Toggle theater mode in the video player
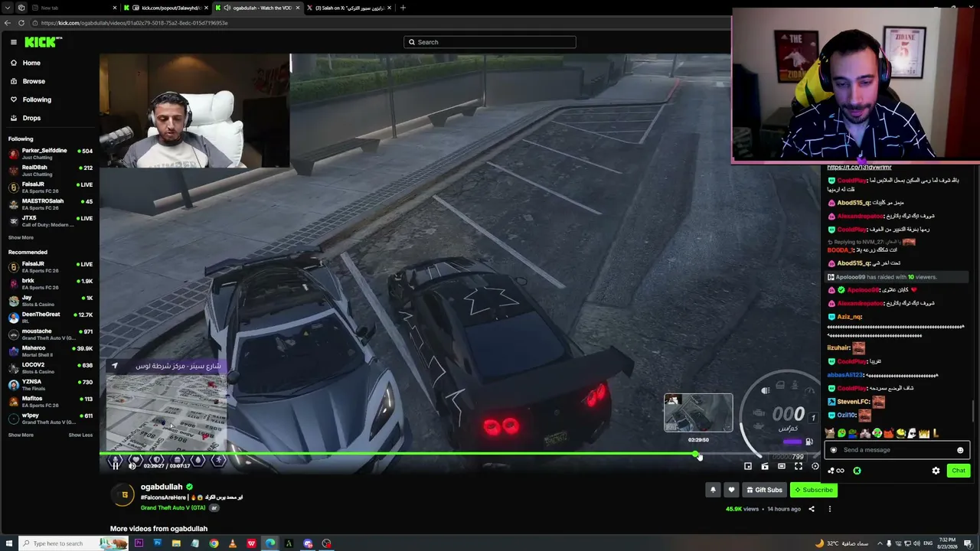Viewport: 980px width, 551px height. click(781, 466)
